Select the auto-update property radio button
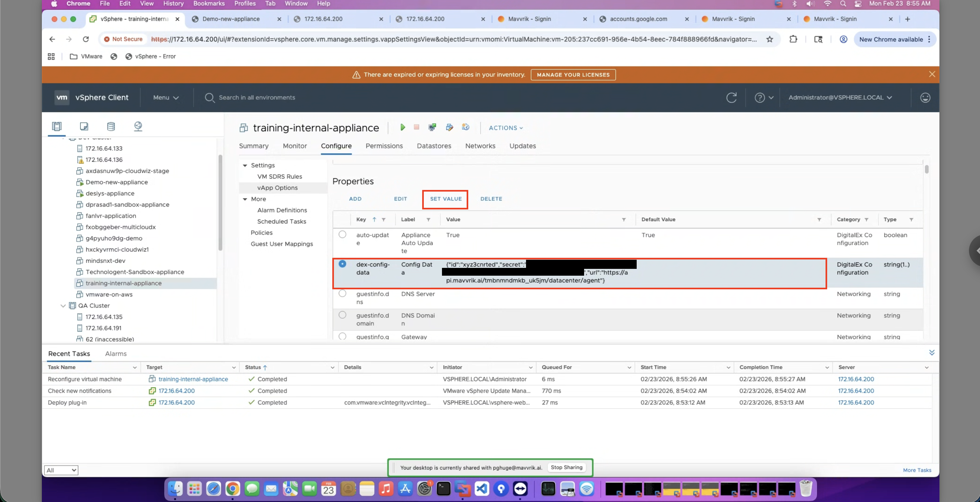This screenshot has width=980, height=502. tap(342, 234)
